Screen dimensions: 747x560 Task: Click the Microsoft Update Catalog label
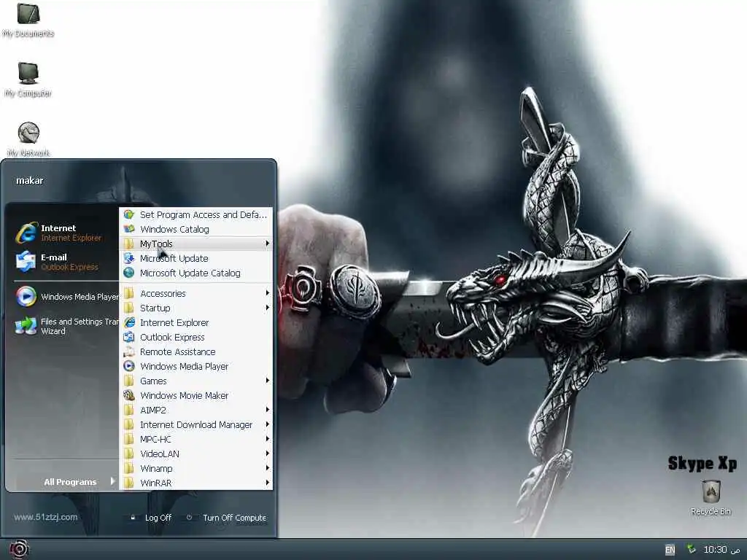coord(190,273)
